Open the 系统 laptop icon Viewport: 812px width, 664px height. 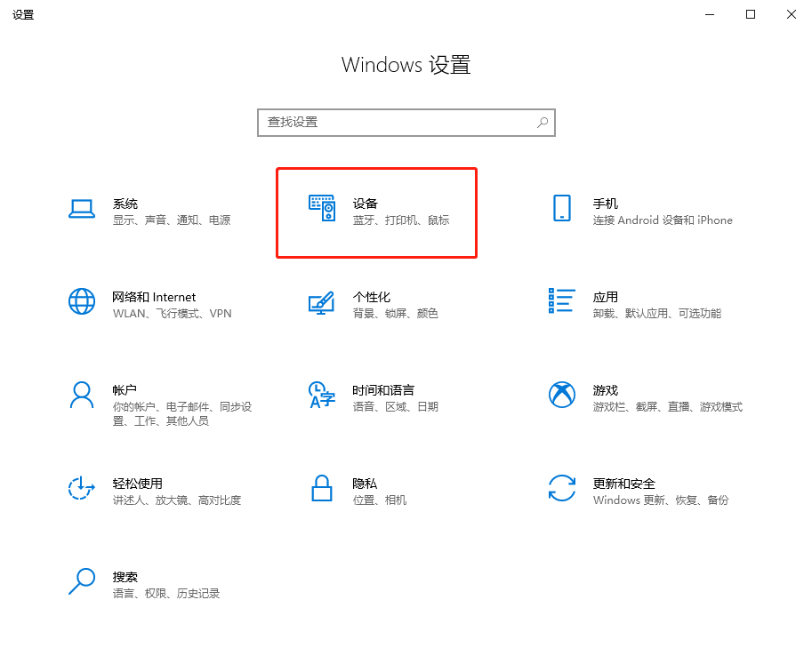82,209
